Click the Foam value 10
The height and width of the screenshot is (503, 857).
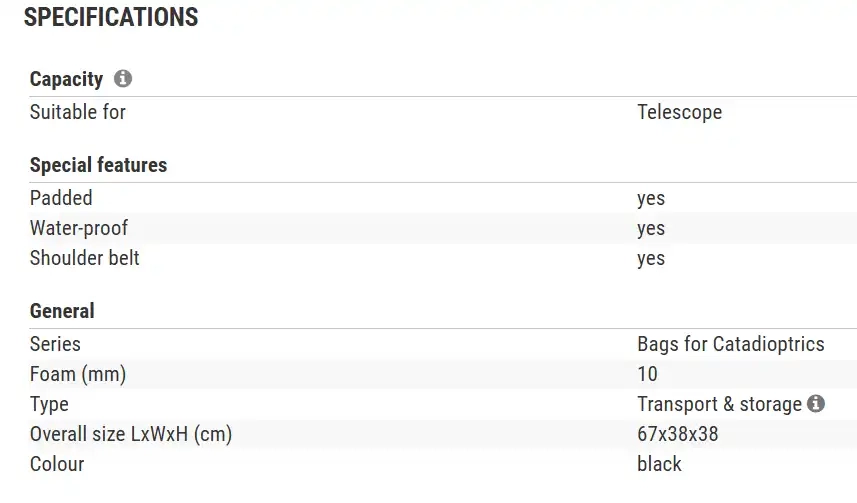click(x=647, y=374)
